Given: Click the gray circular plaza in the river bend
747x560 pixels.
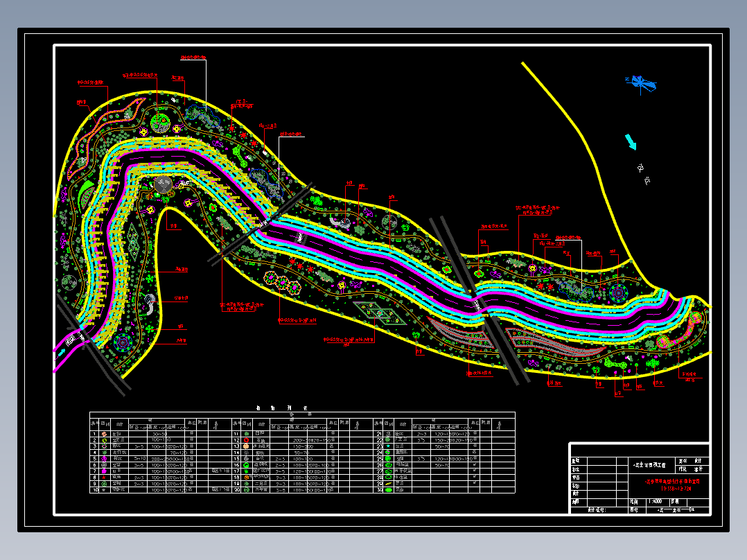Looking at the screenshot, I should 163,184.
